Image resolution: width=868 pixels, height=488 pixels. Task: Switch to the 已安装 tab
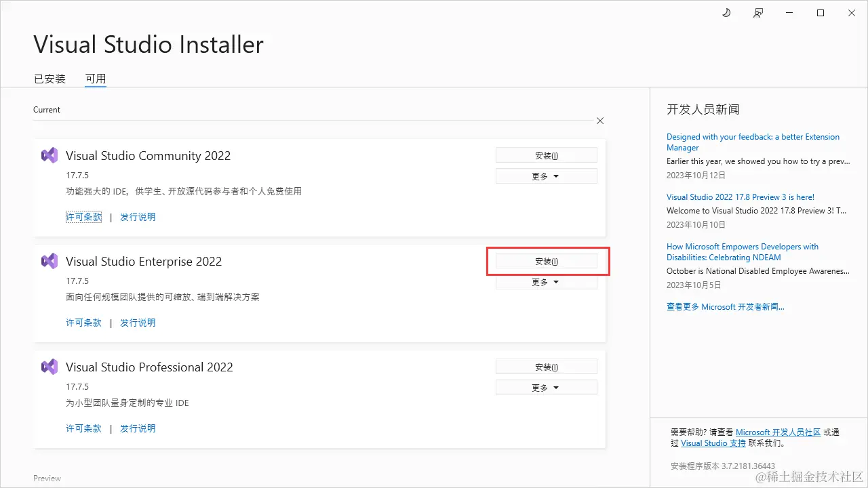(x=50, y=79)
